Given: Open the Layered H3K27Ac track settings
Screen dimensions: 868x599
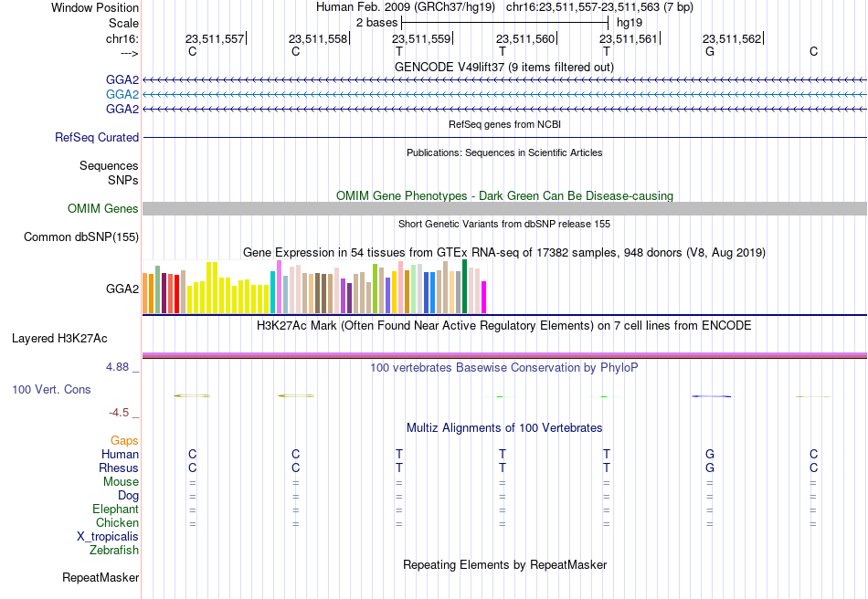Looking at the screenshot, I should [x=59, y=339].
